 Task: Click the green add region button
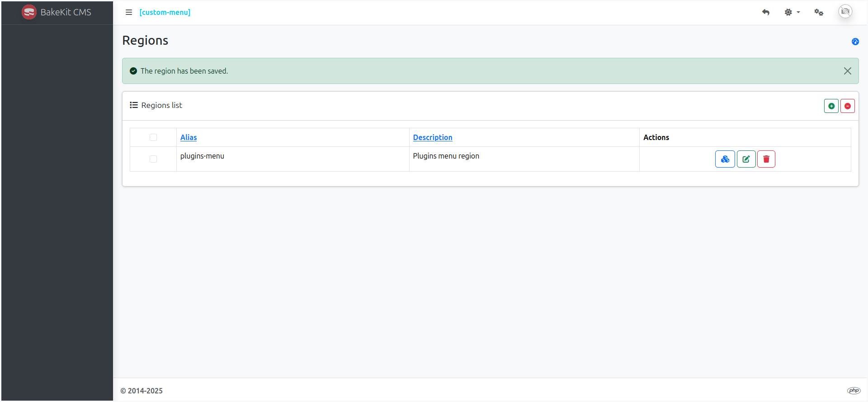[x=831, y=106]
